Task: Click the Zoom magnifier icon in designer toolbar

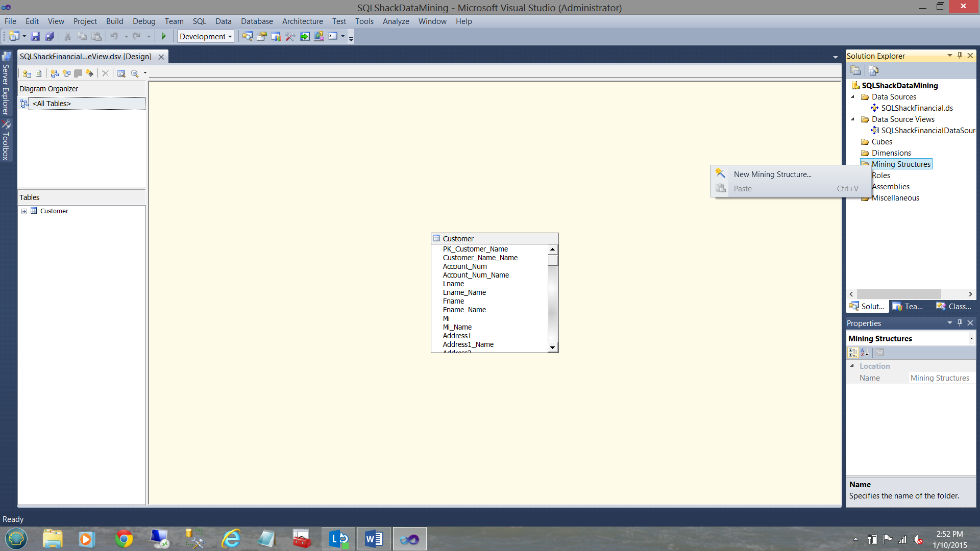Action: 135,73
